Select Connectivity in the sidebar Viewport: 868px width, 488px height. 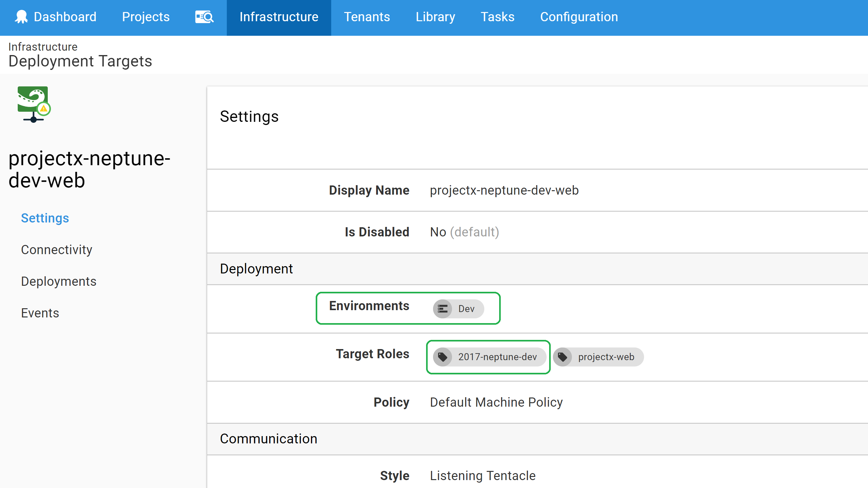click(x=56, y=250)
